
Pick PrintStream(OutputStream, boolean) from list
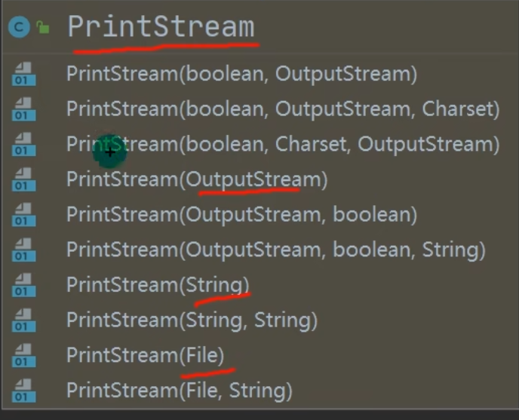pyautogui.click(x=241, y=215)
